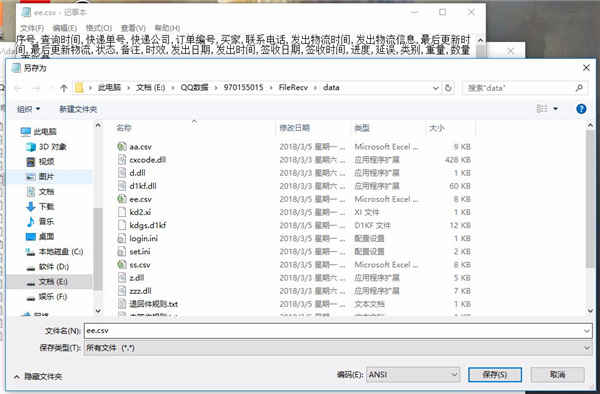Click the d.dll file icon
Viewport: 600px width, 394px height.
coord(122,173)
